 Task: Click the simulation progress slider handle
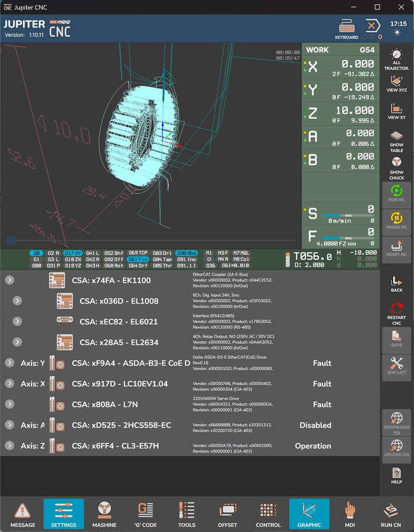tap(11, 240)
